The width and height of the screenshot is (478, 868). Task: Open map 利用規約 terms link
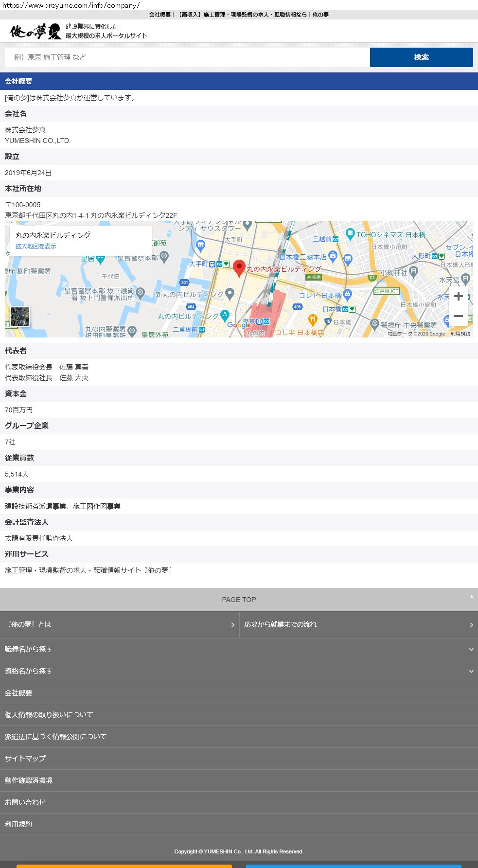point(460,334)
